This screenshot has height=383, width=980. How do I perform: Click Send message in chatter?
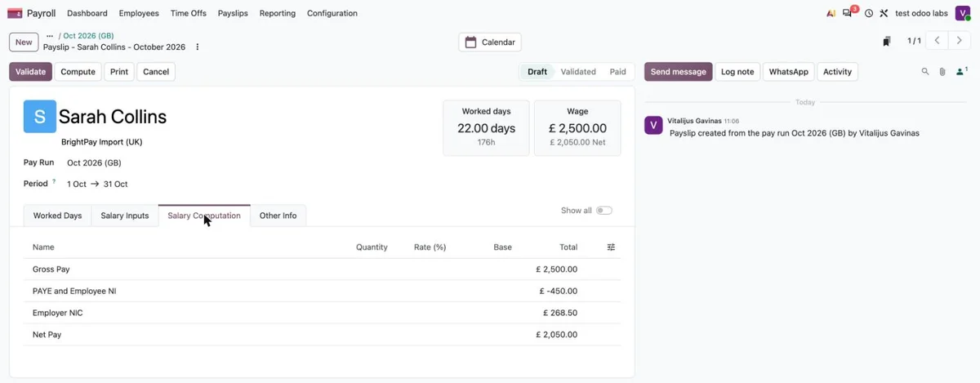click(678, 72)
